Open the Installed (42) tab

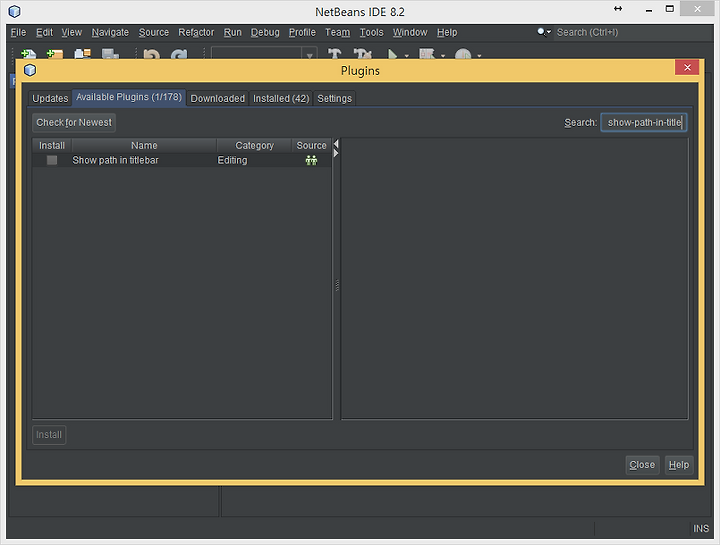pyautogui.click(x=281, y=99)
